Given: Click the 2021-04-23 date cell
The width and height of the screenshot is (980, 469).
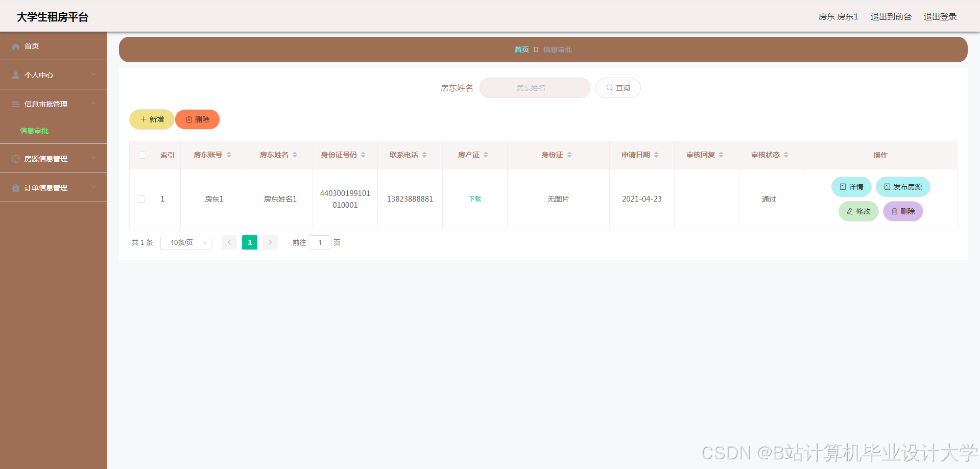Looking at the screenshot, I should [x=642, y=199].
